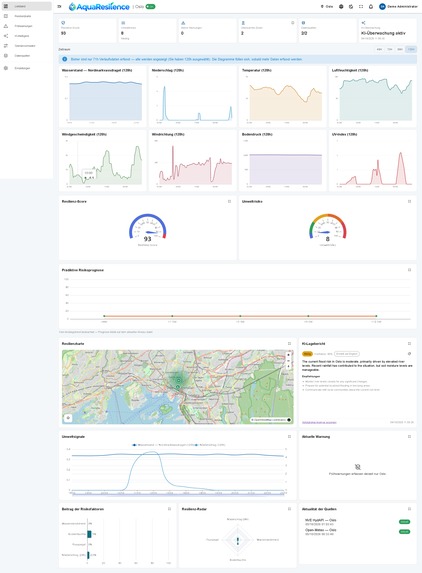
Task: Click the yellow risk level badge
Action: (x=307, y=354)
